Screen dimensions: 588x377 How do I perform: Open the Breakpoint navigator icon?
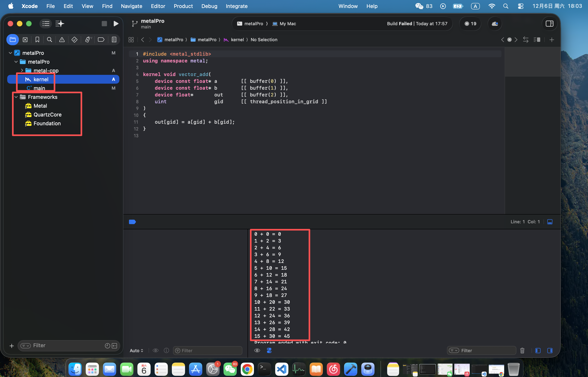coord(101,40)
